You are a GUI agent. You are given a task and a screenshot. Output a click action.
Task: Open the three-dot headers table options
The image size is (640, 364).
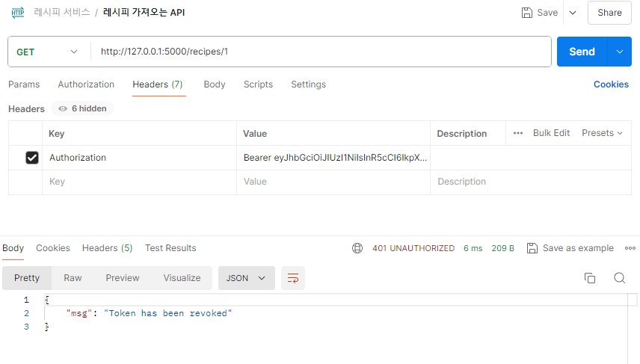518,133
